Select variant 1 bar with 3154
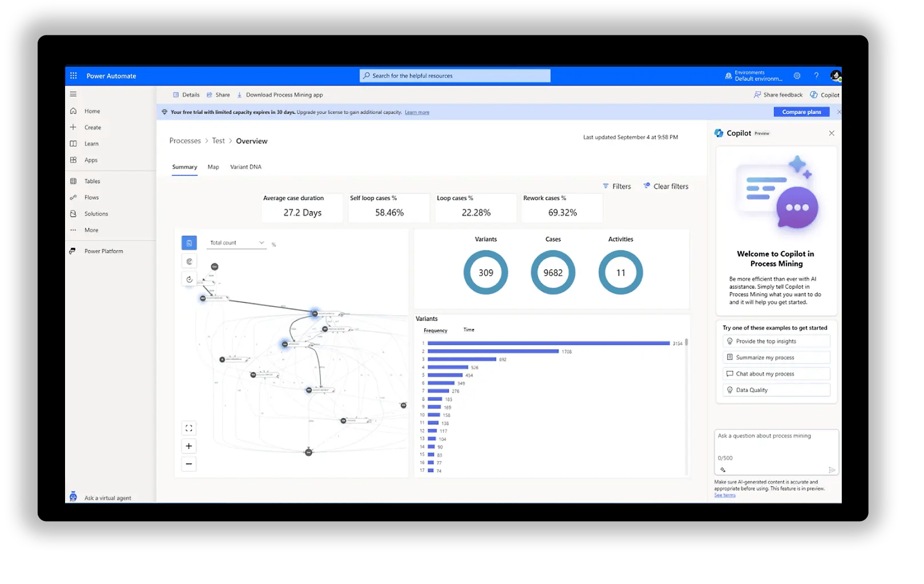924x584 pixels. click(548, 343)
